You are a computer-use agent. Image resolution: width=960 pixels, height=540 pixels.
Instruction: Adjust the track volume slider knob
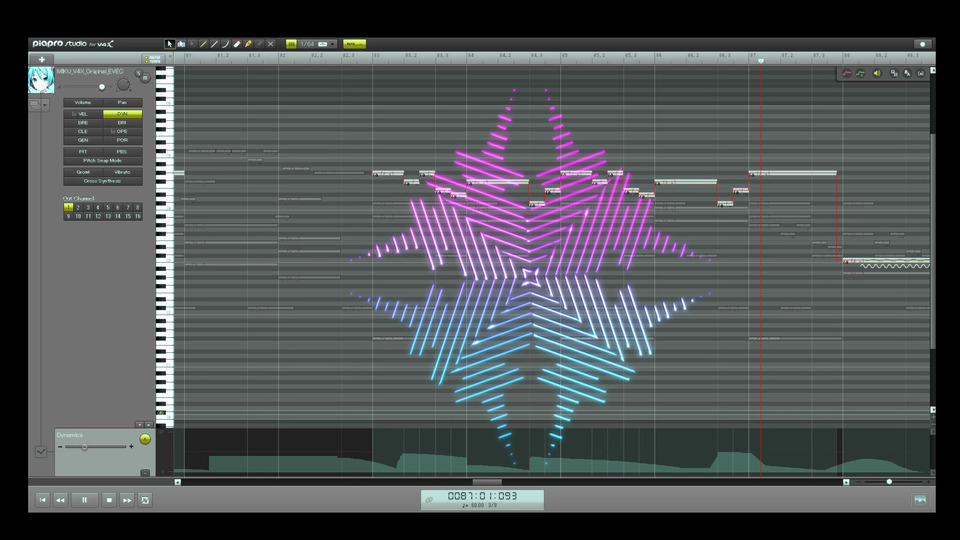point(102,87)
